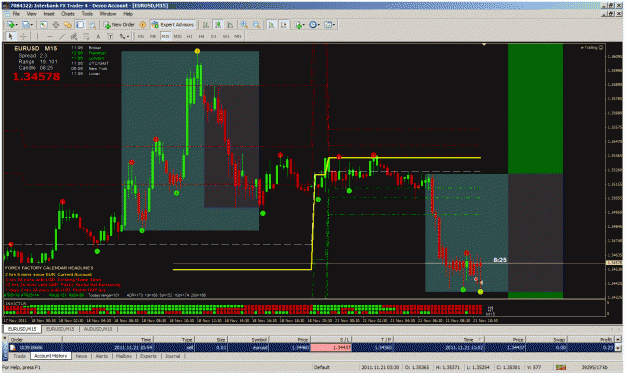This screenshot has width=625, height=373.
Task: Open the Periods clock icon
Action: (313, 25)
